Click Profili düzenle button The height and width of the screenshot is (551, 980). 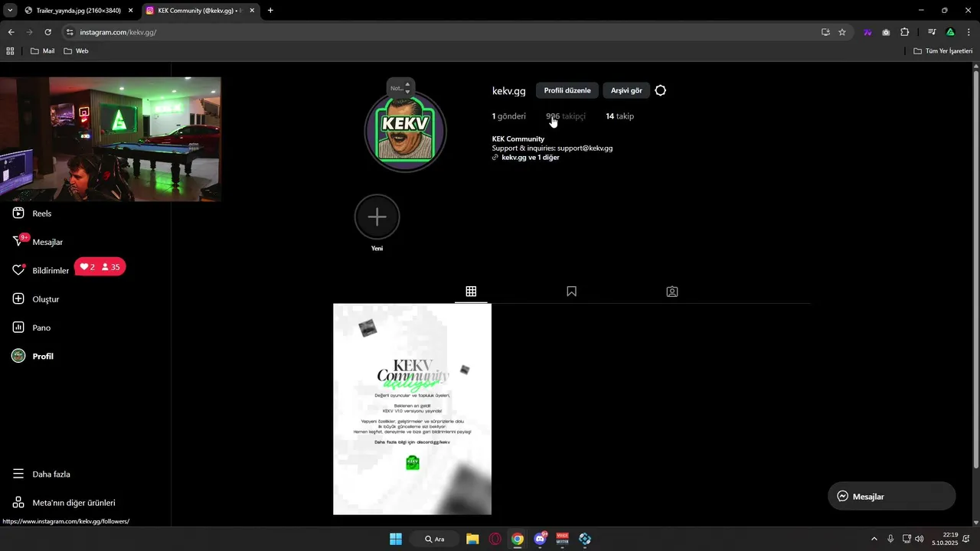pyautogui.click(x=567, y=90)
